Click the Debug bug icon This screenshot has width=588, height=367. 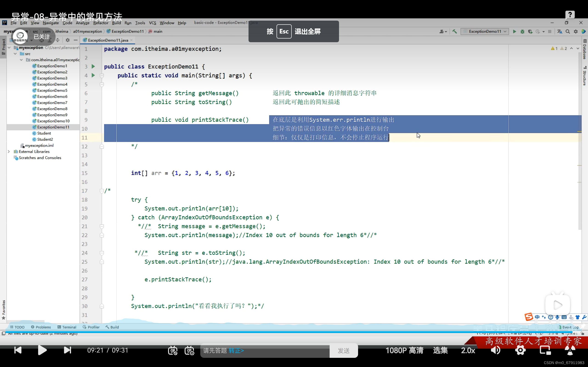[x=522, y=32]
